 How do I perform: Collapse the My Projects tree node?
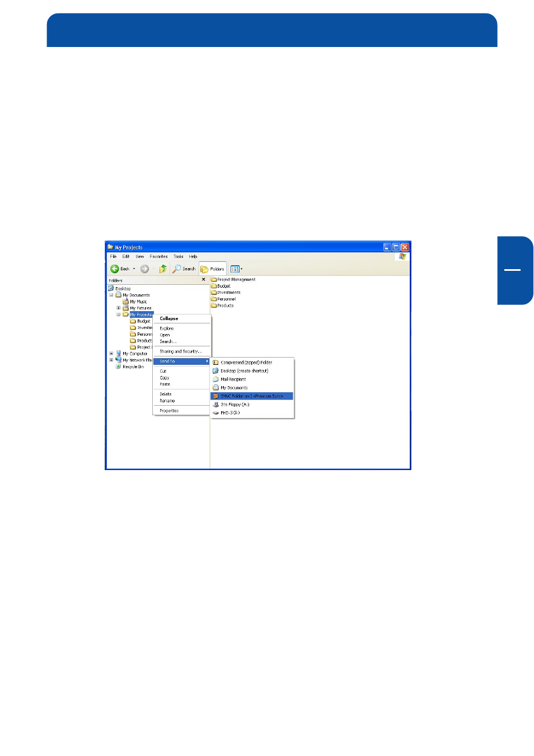(119, 314)
